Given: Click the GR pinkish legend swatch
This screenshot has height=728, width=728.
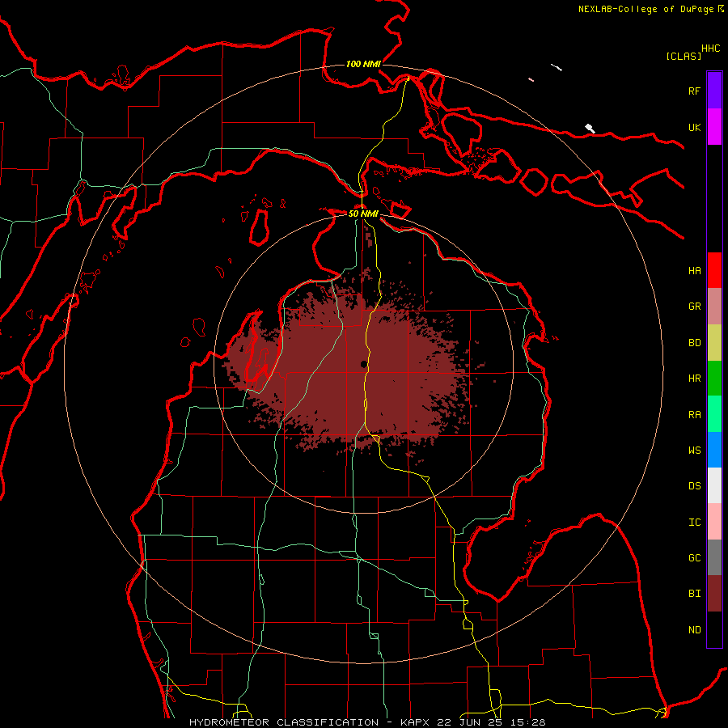Looking at the screenshot, I should 714,307.
